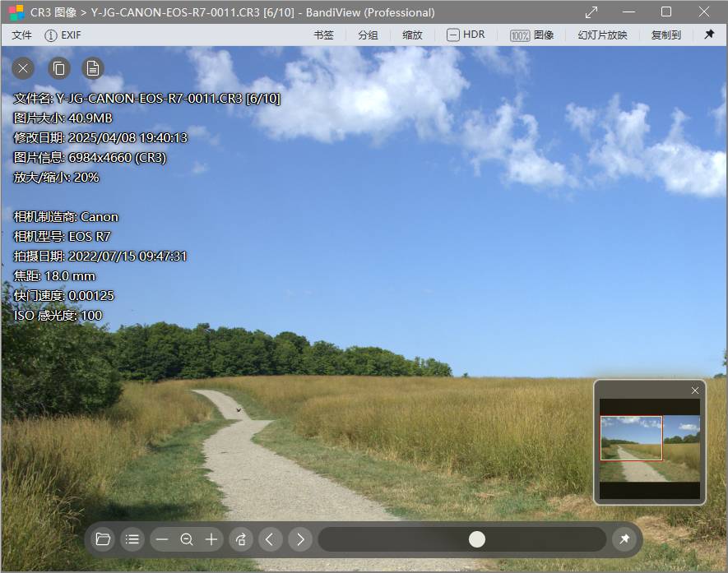Image resolution: width=728 pixels, height=573 pixels.
Task: Zoom in with the plus button
Action: (x=211, y=539)
